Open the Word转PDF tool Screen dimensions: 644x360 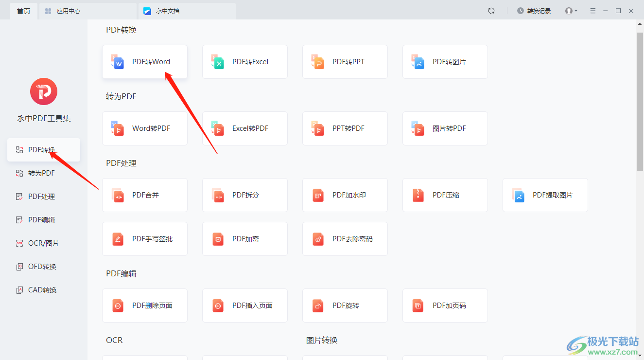[145, 128]
